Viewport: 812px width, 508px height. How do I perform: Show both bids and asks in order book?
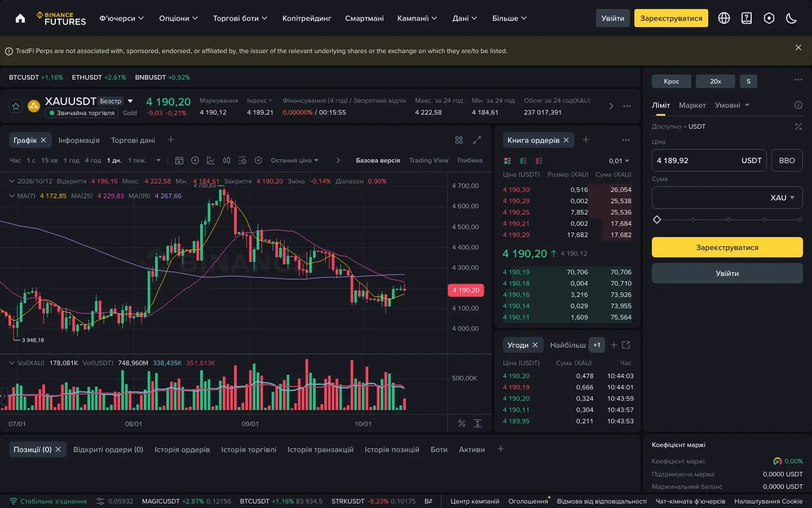507,161
